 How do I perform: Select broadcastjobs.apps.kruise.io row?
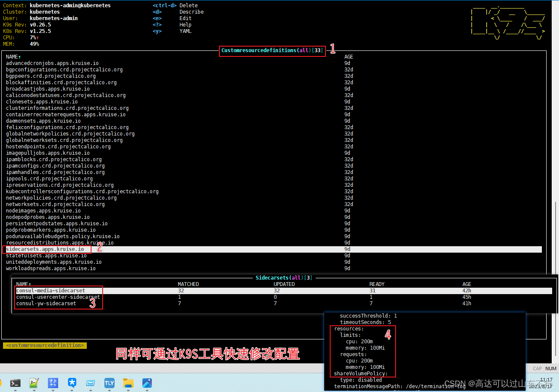(274, 89)
